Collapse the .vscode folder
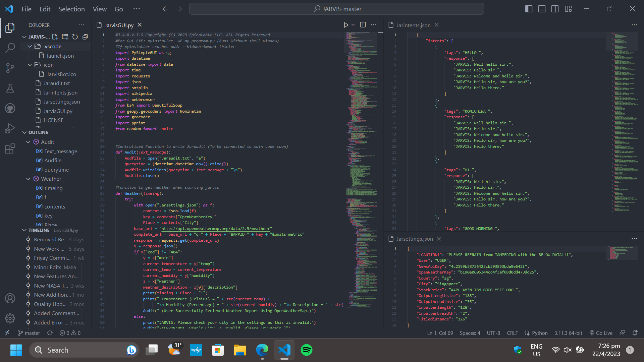Image resolution: width=644 pixels, height=362 pixels. pyautogui.click(x=30, y=46)
